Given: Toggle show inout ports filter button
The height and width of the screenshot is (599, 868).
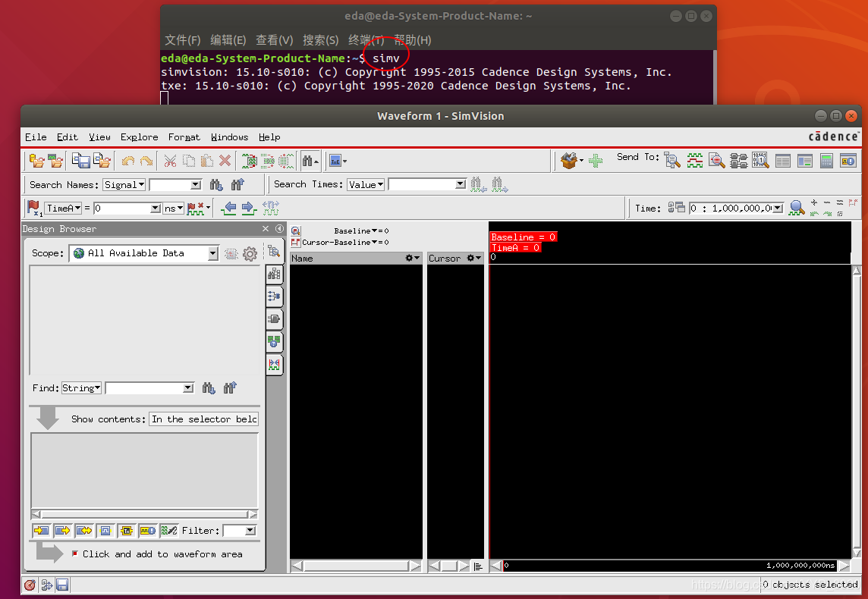Looking at the screenshot, I should [84, 531].
